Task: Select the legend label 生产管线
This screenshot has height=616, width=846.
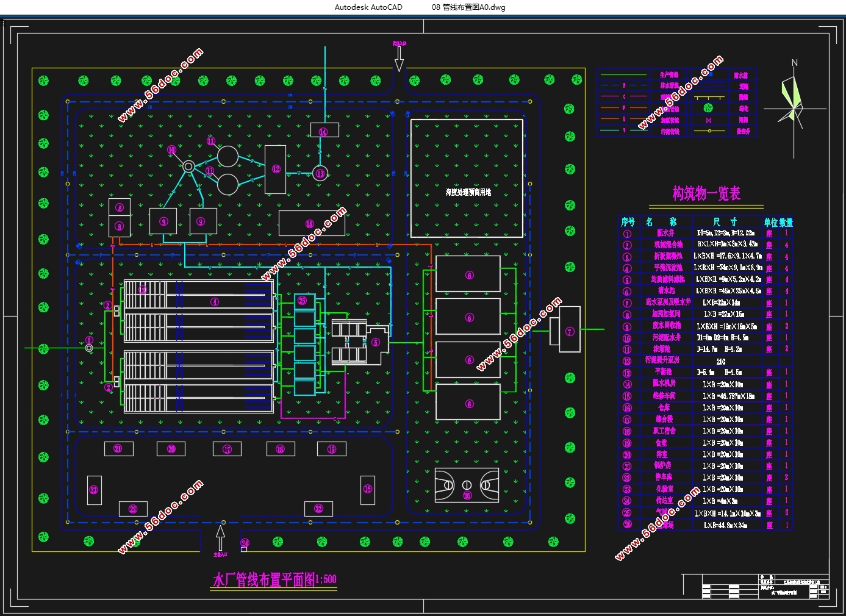Action: (x=669, y=75)
